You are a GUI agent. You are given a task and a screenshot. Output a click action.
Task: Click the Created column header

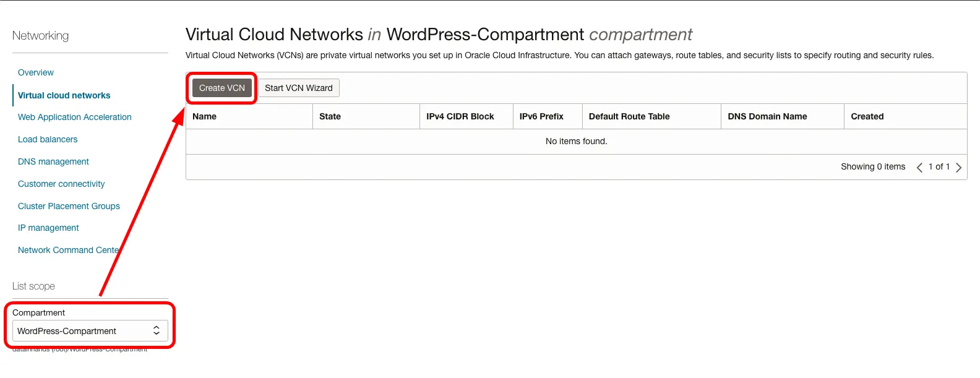(867, 116)
